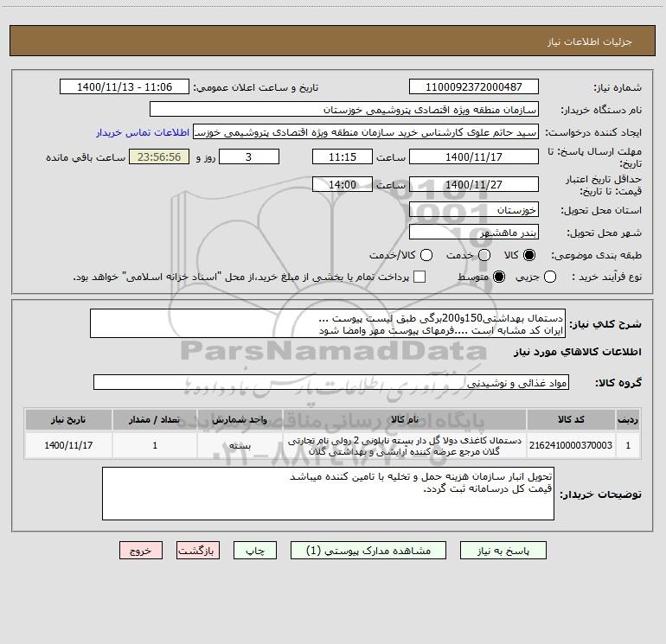The height and width of the screenshot is (644, 666).
Task: Click the response deadline date 1400/11/17 field
Action: coord(474,156)
